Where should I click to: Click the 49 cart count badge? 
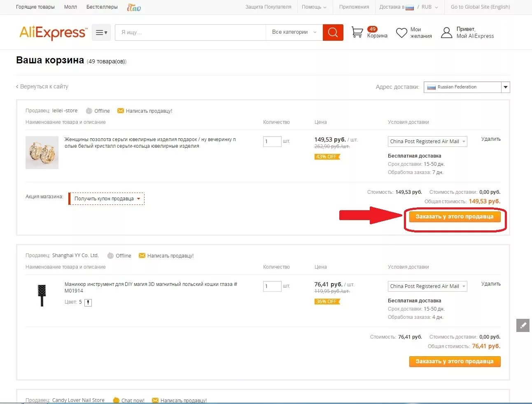[x=372, y=29]
